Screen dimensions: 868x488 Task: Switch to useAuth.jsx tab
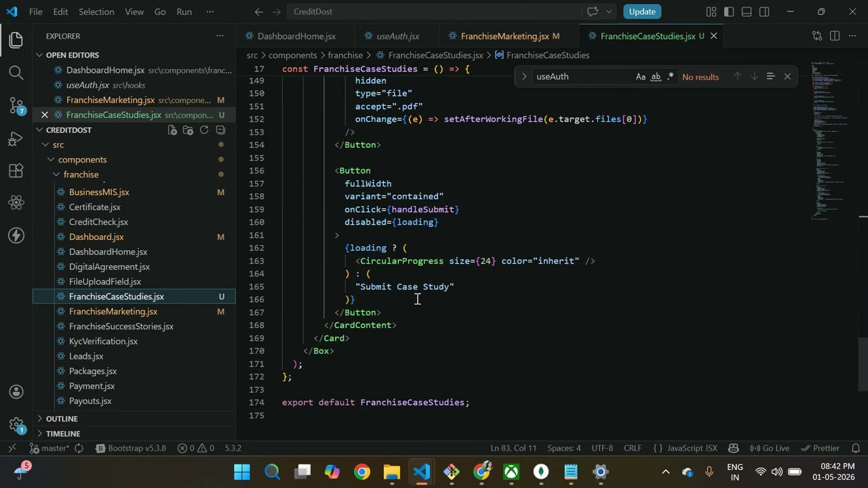point(397,36)
